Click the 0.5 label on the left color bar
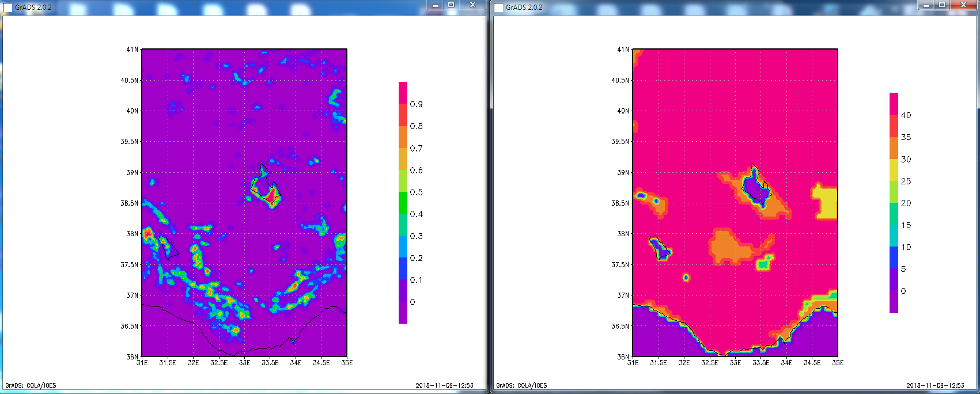Image resolution: width=980 pixels, height=394 pixels. (x=416, y=192)
